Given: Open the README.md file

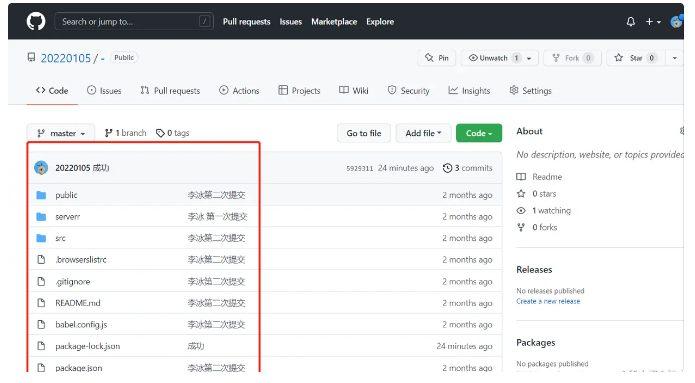Looking at the screenshot, I should [x=78, y=303].
